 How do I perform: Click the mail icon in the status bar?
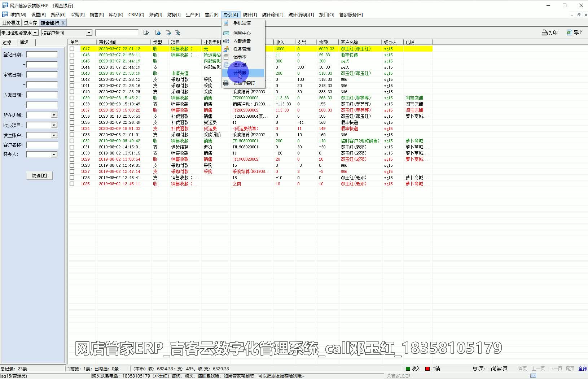click(x=533, y=376)
